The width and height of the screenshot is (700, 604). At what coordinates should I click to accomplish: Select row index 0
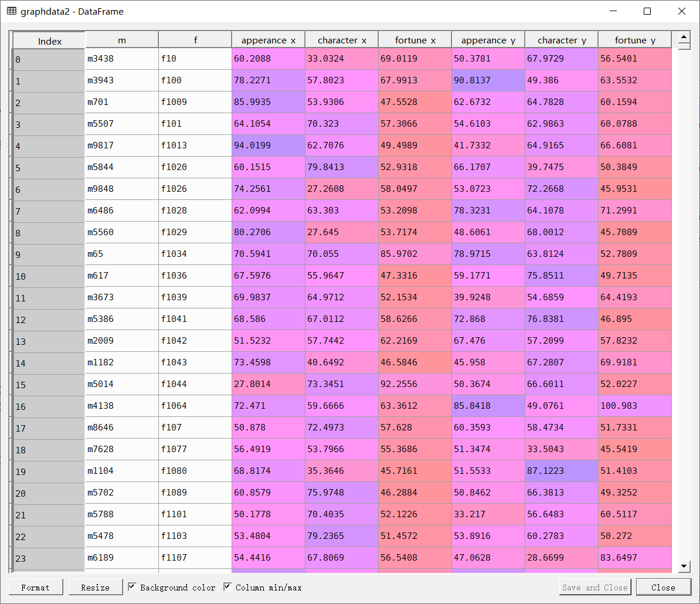tap(49, 59)
